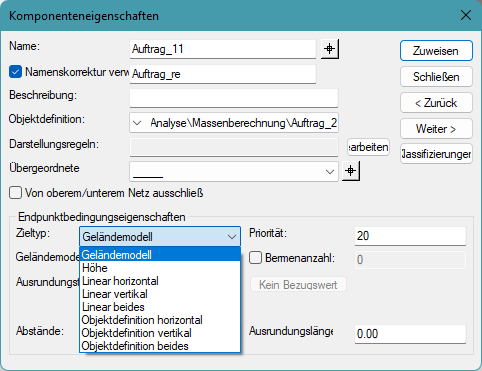482x371 pixels.
Task: Click the < Zurück button
Action: click(x=436, y=103)
